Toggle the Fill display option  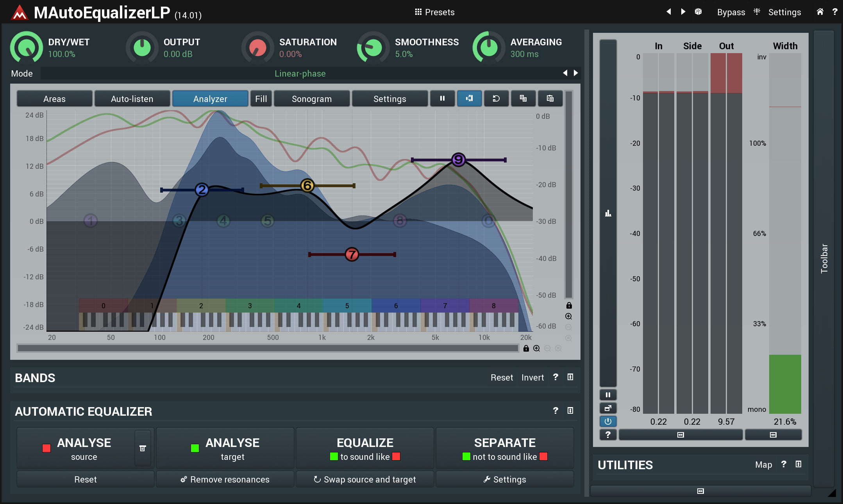pos(261,98)
